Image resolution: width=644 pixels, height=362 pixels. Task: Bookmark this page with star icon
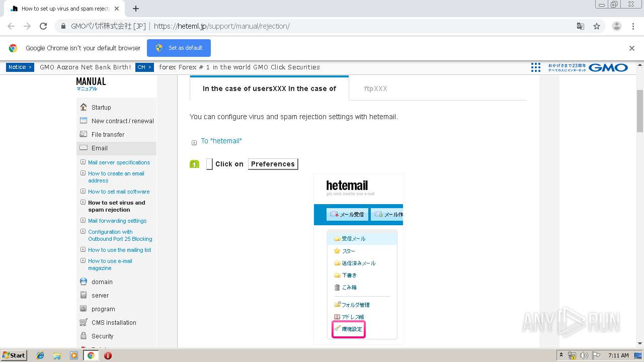[597, 26]
